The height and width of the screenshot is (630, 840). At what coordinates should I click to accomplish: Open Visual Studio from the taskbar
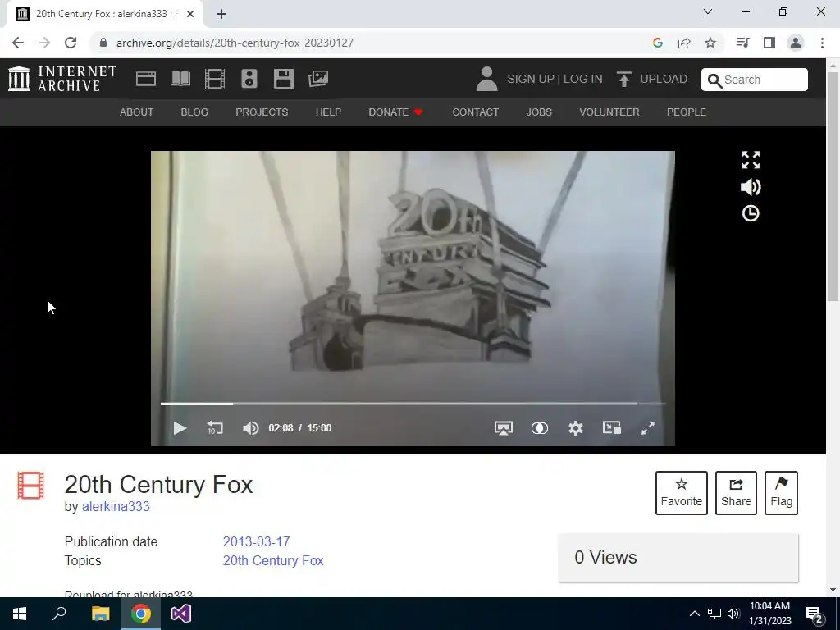[181, 614]
